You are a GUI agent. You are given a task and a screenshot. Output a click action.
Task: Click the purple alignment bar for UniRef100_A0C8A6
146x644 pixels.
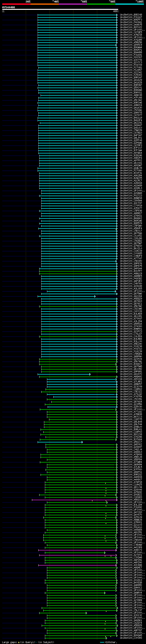tap(78, 565)
